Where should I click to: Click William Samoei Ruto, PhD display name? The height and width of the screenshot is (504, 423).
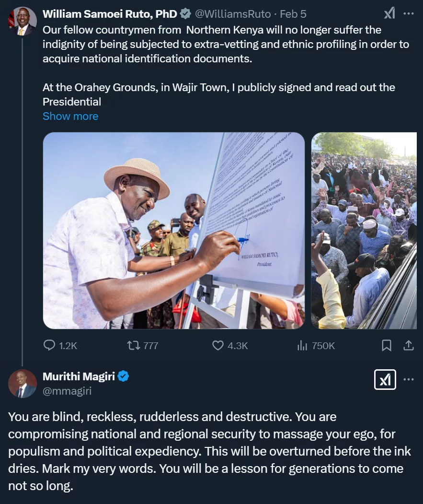110,14
